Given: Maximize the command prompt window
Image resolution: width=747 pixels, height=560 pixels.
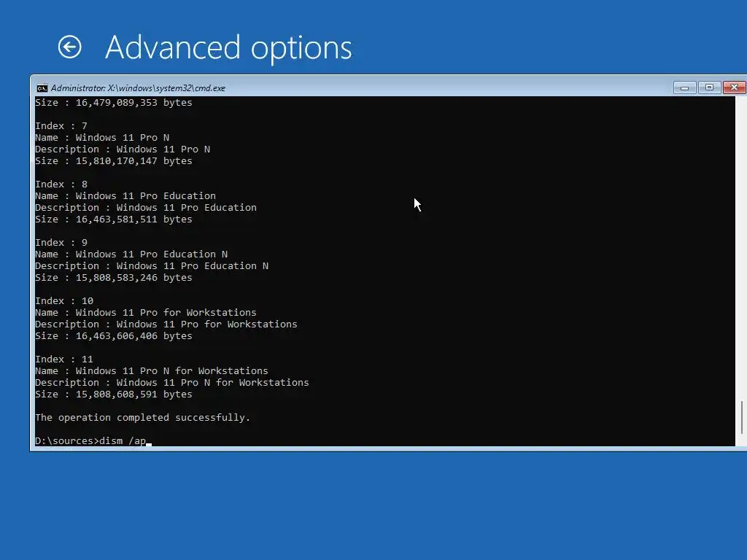Looking at the screenshot, I should (709, 87).
